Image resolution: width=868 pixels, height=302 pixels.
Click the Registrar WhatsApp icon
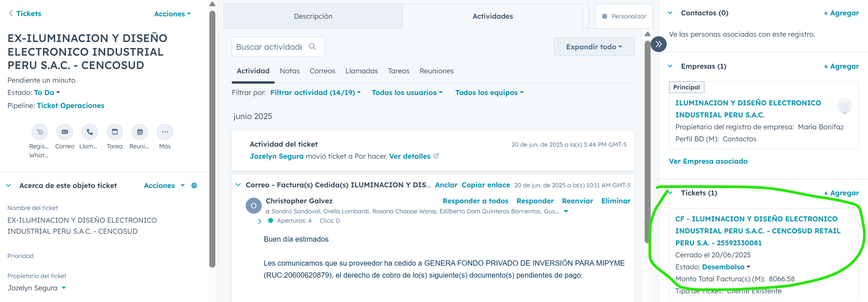[40, 132]
